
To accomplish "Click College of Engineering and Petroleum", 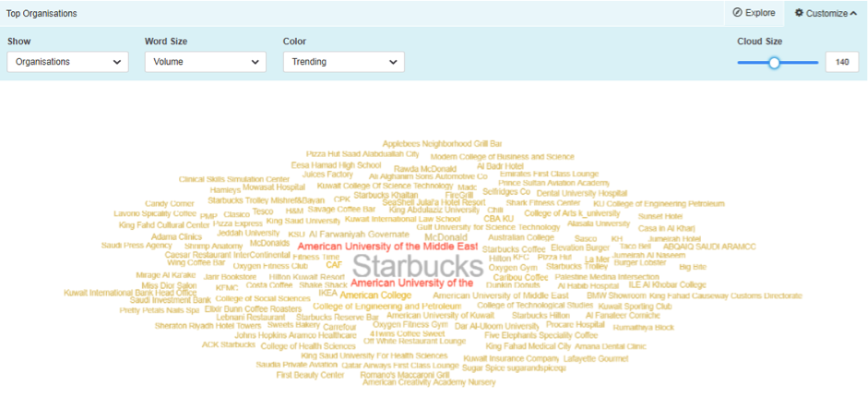I will (386, 306).
